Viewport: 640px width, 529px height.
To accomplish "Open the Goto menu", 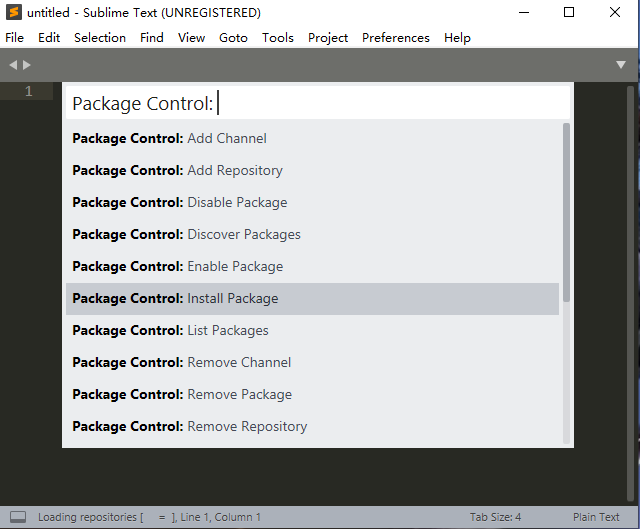I will tap(233, 38).
